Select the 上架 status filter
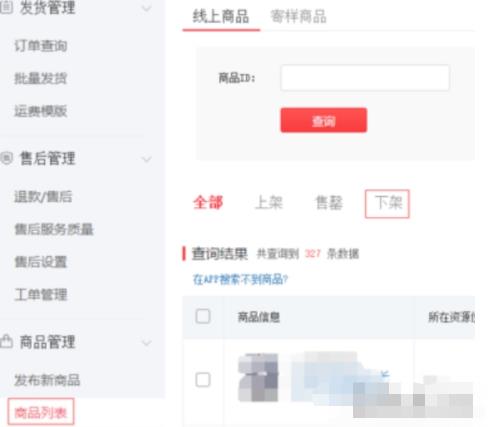This screenshot has width=488, height=427. pos(269,202)
